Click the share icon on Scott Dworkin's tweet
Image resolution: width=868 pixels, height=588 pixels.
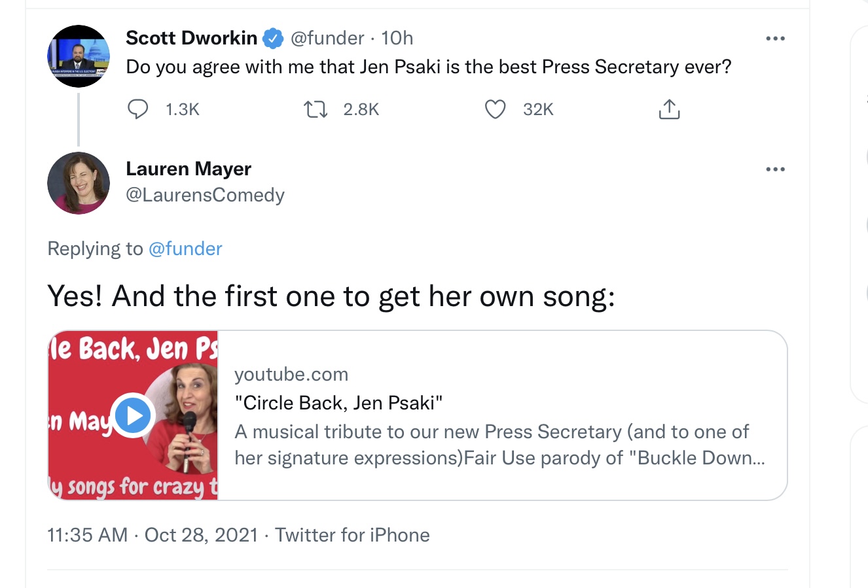click(669, 109)
